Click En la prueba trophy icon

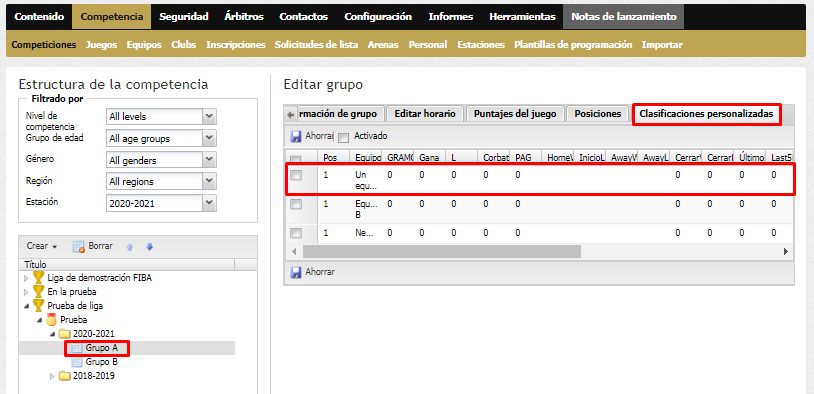[37, 292]
